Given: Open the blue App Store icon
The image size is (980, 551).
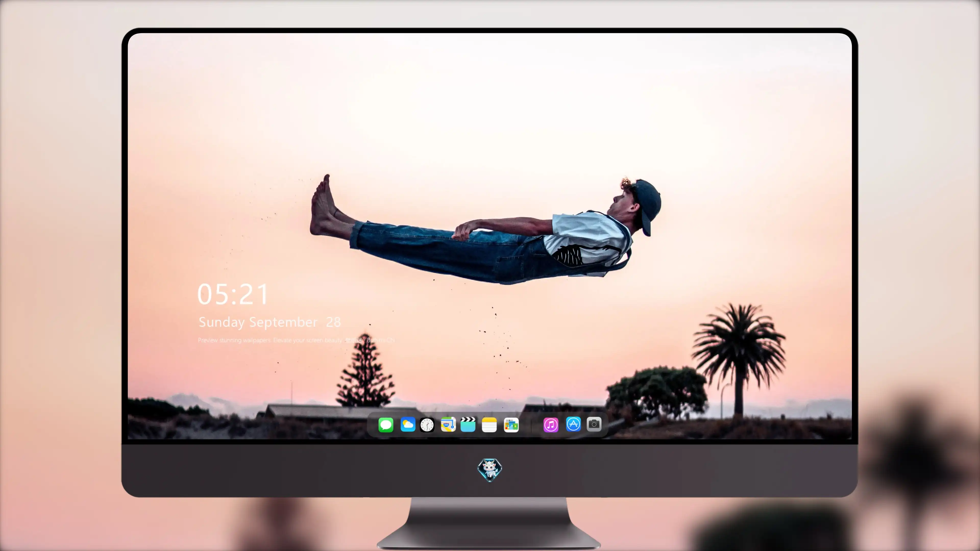Looking at the screenshot, I should coord(573,424).
